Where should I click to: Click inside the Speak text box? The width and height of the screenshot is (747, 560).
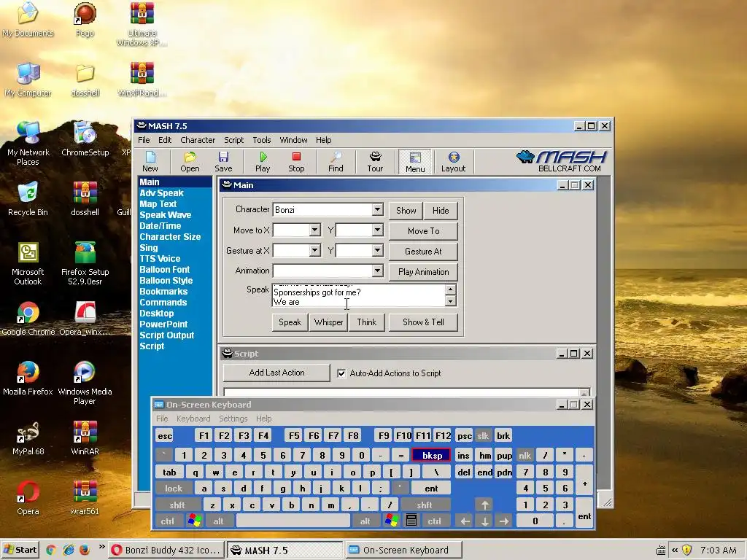(x=358, y=295)
